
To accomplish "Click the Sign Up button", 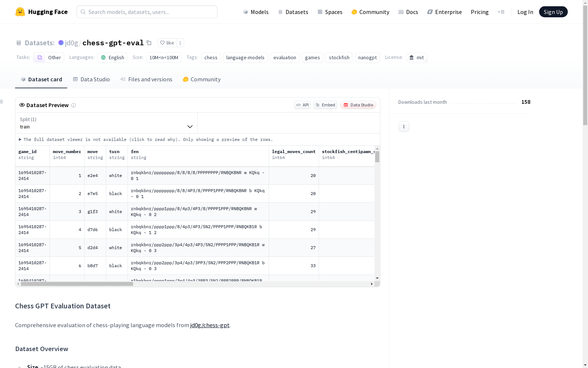I will coord(553,12).
